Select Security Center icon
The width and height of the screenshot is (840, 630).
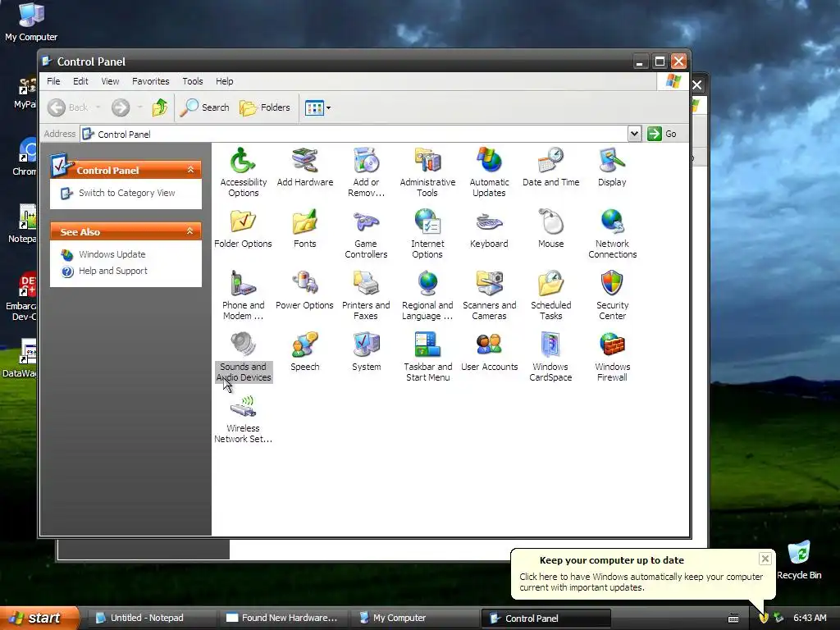612,294
